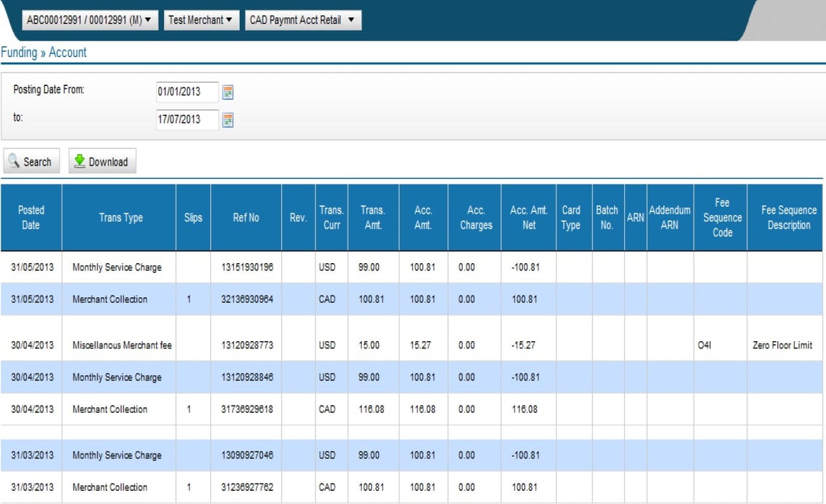Select reference number 13151930196 cell
The height and width of the screenshot is (504, 826).
[x=247, y=268]
